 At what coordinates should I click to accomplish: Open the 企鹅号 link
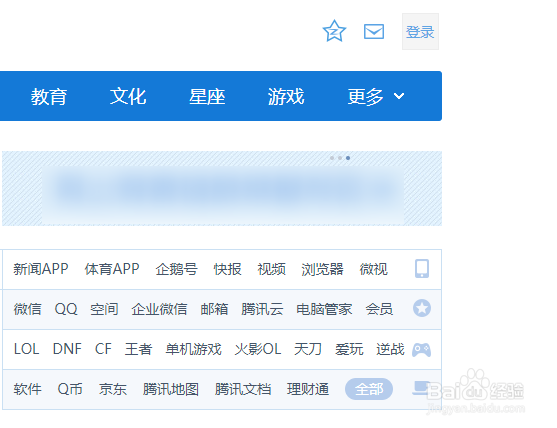(177, 269)
